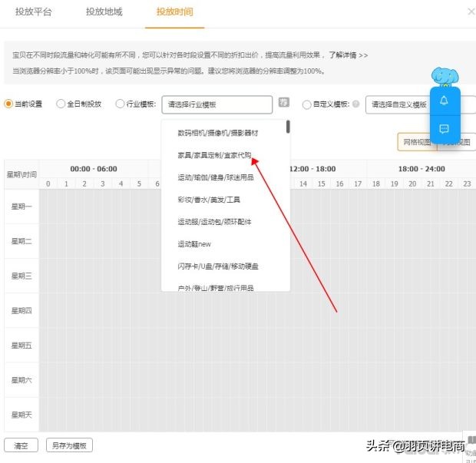The height and width of the screenshot is (463, 476).
Task: Choose the 全日制投放 radio option
Action: [x=61, y=104]
